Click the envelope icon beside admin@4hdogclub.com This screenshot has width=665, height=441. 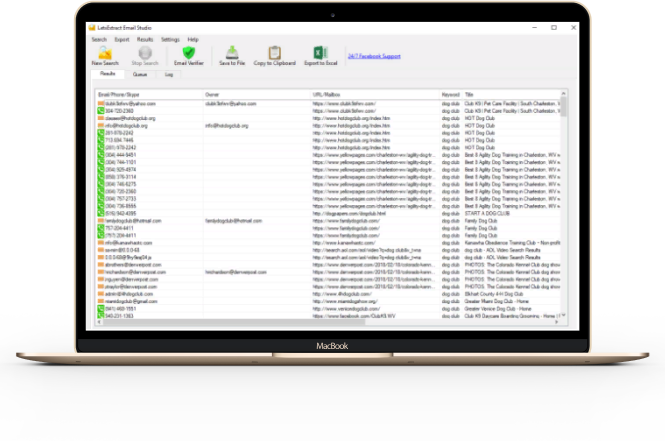coord(101,294)
